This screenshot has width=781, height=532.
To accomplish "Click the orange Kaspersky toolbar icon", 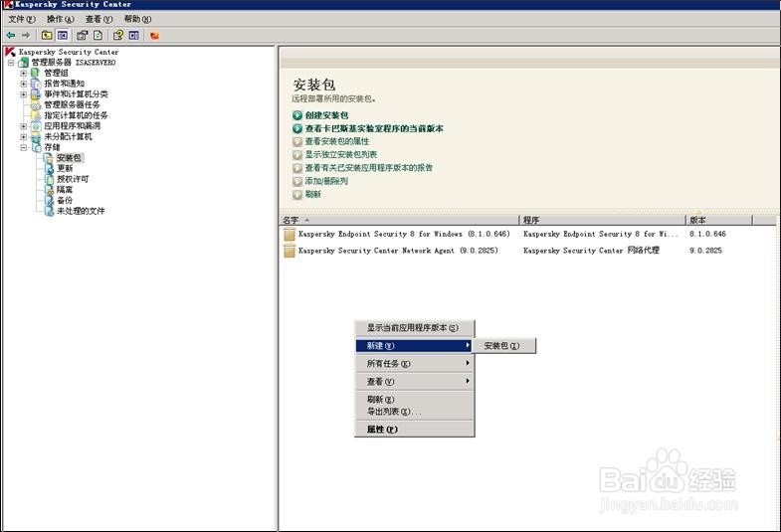I will click(154, 36).
